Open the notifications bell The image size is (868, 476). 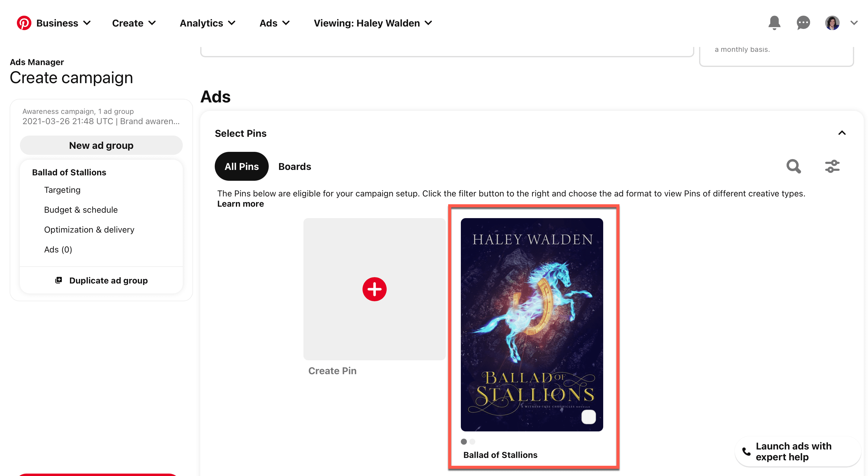[774, 23]
